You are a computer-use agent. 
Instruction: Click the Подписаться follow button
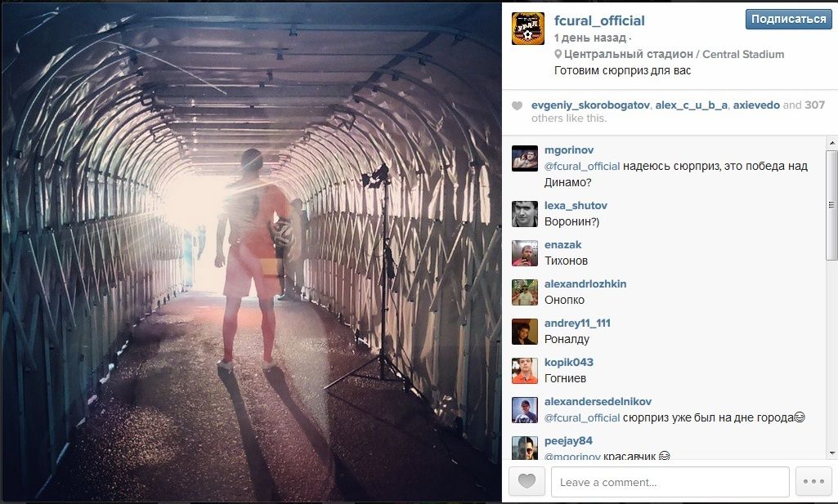(x=788, y=20)
